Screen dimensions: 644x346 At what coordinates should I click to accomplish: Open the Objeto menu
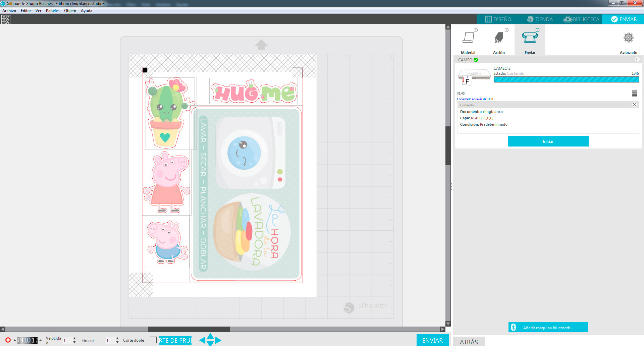click(70, 11)
